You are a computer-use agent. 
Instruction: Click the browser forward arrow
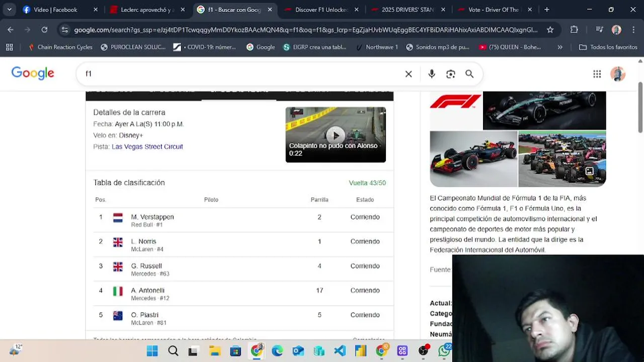(x=27, y=30)
